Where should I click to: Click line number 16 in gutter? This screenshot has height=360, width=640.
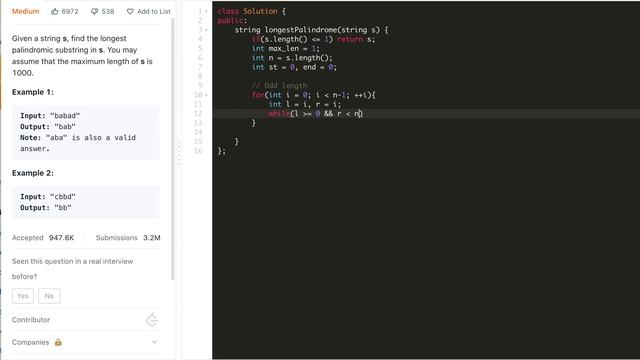point(198,151)
